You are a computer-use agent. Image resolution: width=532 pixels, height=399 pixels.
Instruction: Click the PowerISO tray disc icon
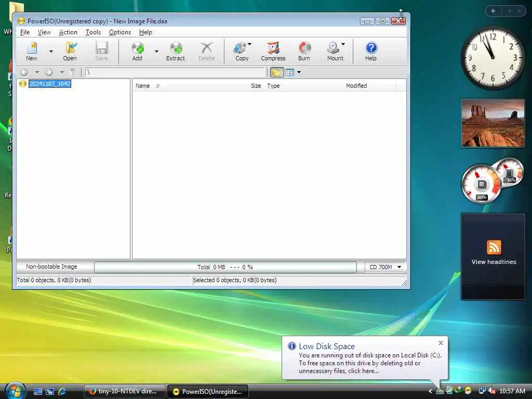point(468,391)
